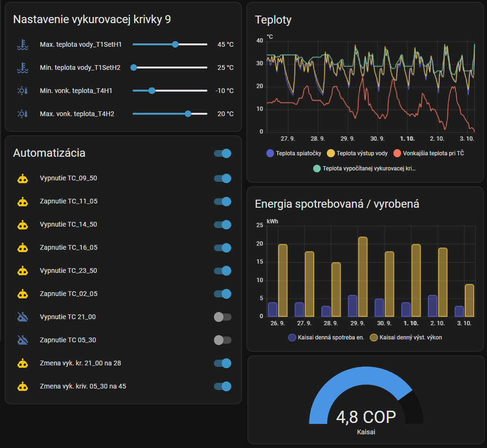Hide the Teplota spiatočky series in legend

[294, 153]
